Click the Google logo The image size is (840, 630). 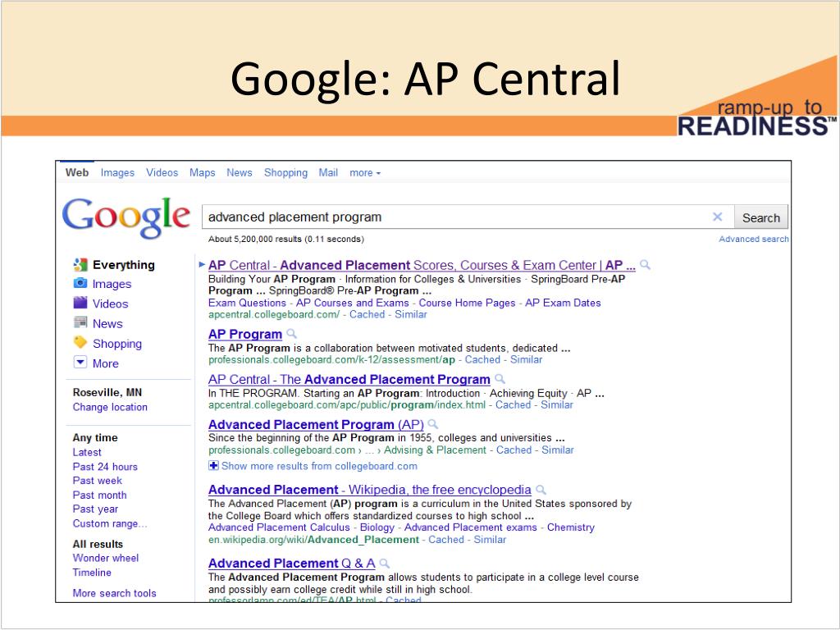[x=126, y=217]
